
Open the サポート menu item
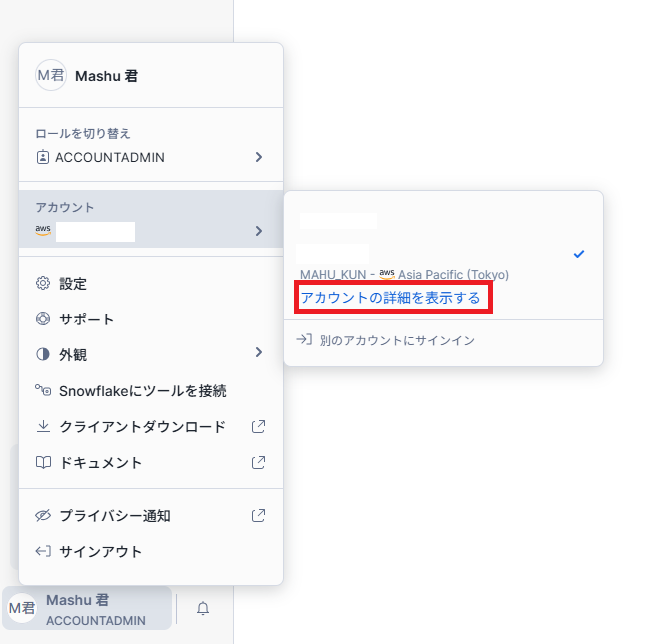coord(87,320)
